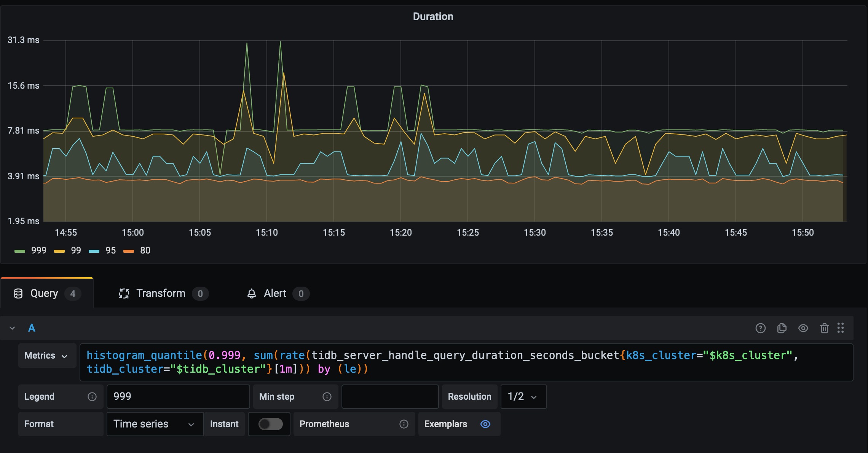Click into the Min step input field
Viewport: 868px width, 453px height.
pos(390,397)
